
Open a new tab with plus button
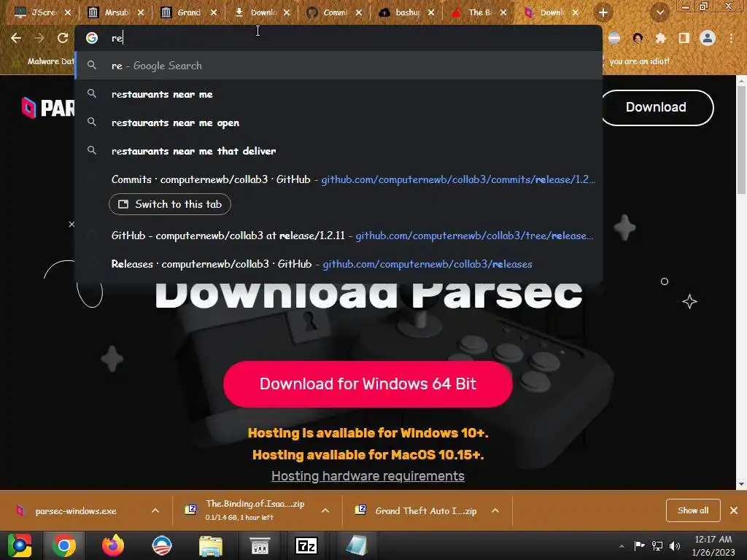[x=603, y=12]
